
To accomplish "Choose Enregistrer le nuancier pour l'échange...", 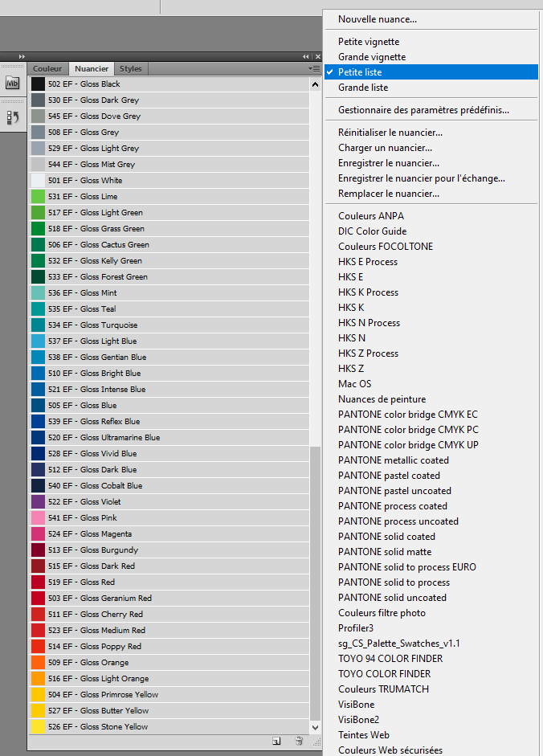I will (x=422, y=178).
